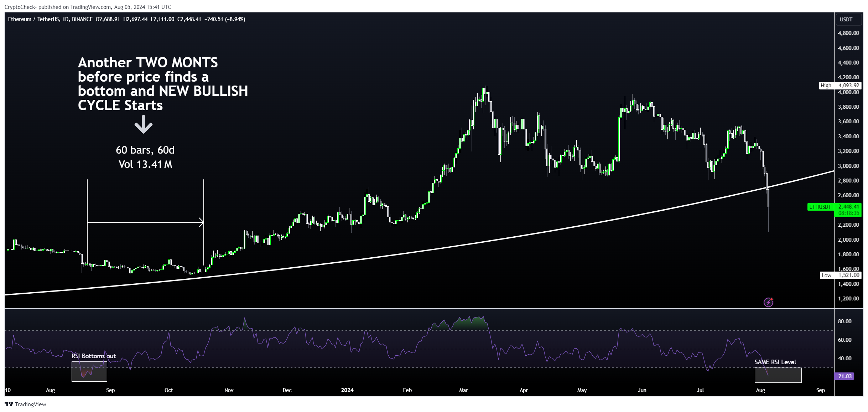This screenshot has height=412, width=868.
Task: Click the Oct label on time axis
Action: click(169, 390)
